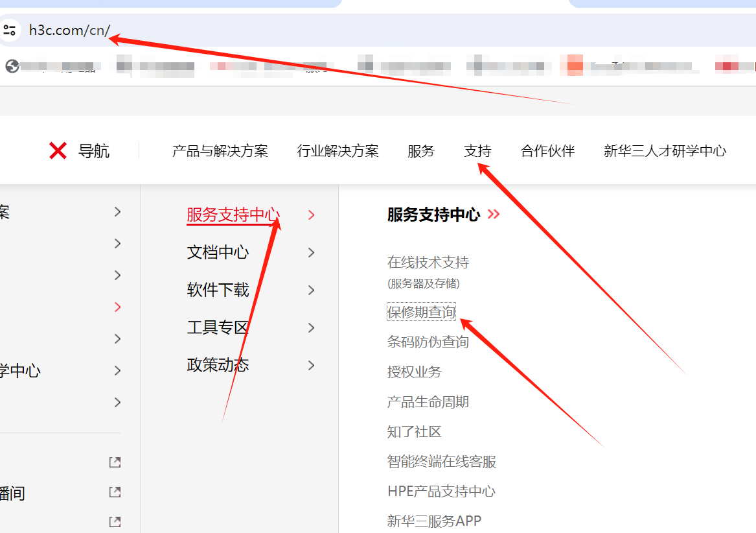Select 软件下载 submenu entry
The image size is (756, 533).
[x=218, y=290]
